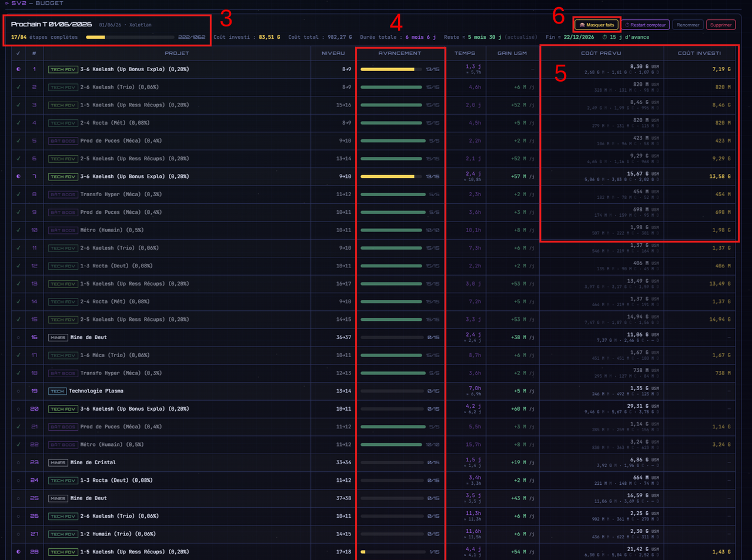752x560 pixels.
Task: Click the invested cost 13,58 G
Action: point(720,176)
